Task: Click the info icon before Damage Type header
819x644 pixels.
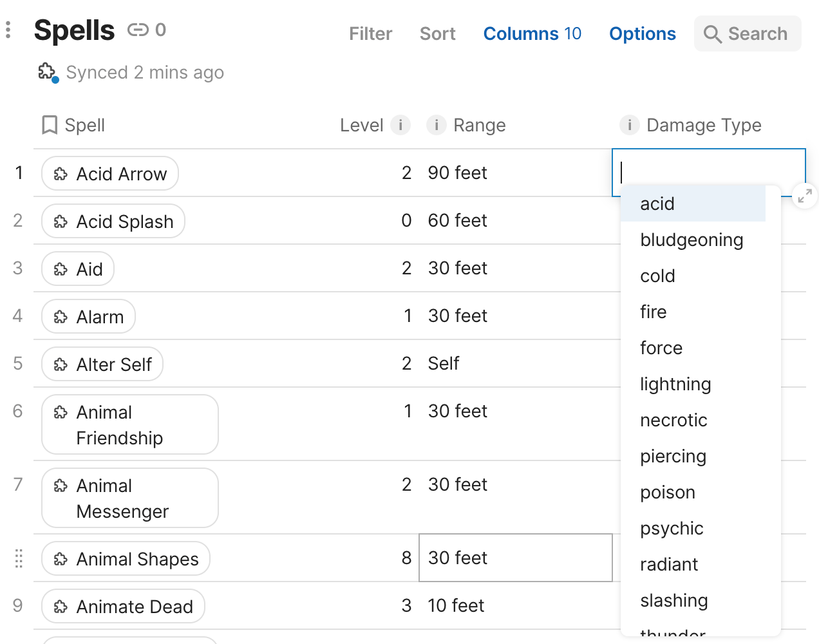Action: [629, 125]
